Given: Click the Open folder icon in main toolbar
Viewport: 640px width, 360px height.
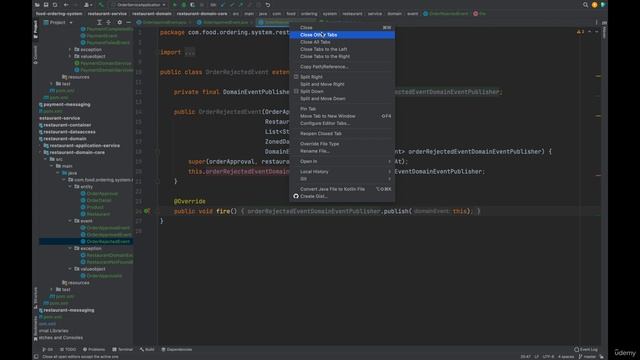Looking at the screenshot, I should click(37, 5).
